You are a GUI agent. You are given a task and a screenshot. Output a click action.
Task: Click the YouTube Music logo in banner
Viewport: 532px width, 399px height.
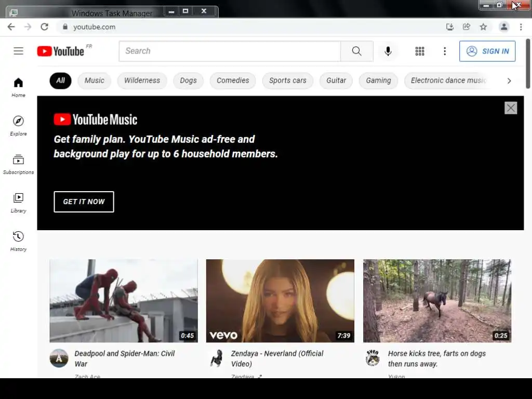[96, 119]
